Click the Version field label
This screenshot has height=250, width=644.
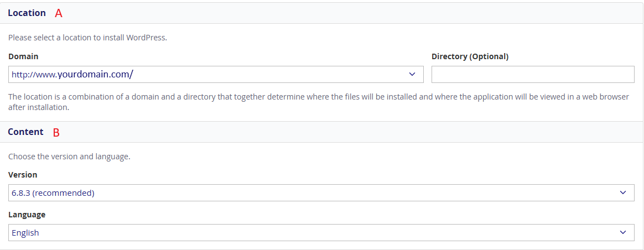(23, 175)
